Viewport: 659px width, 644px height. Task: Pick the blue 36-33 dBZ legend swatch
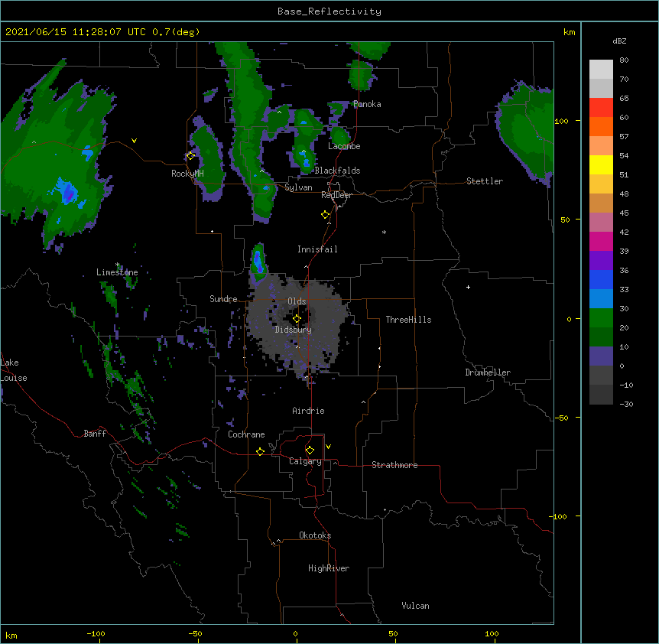tap(601, 279)
